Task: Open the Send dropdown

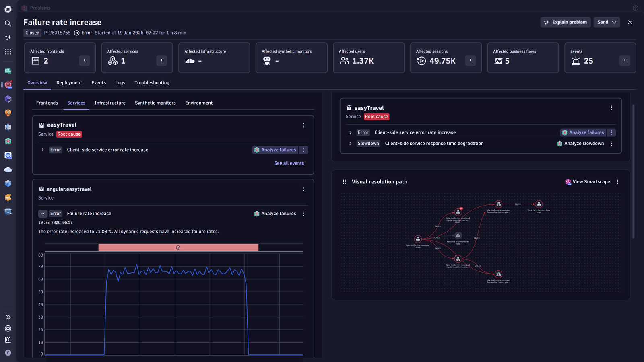Action: point(607,22)
